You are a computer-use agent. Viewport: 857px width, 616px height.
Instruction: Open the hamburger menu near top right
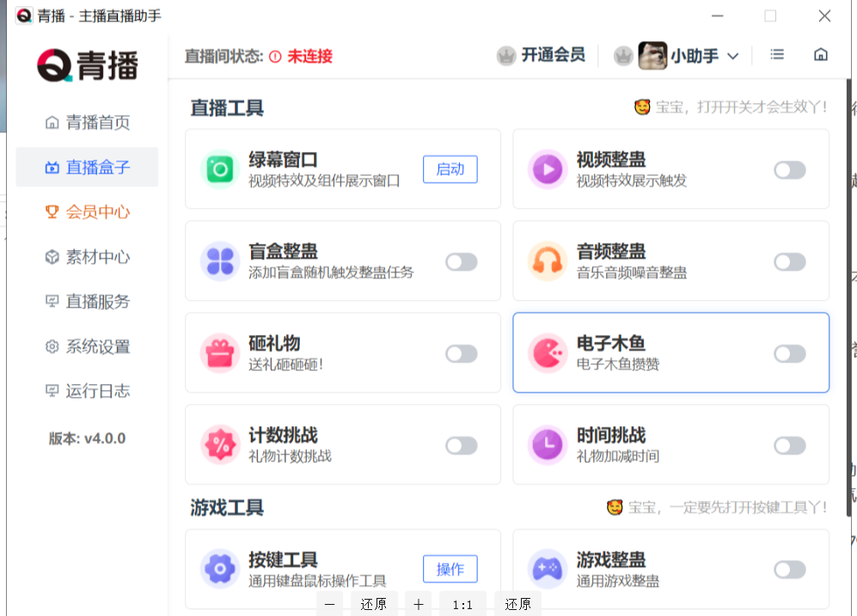[x=776, y=54]
